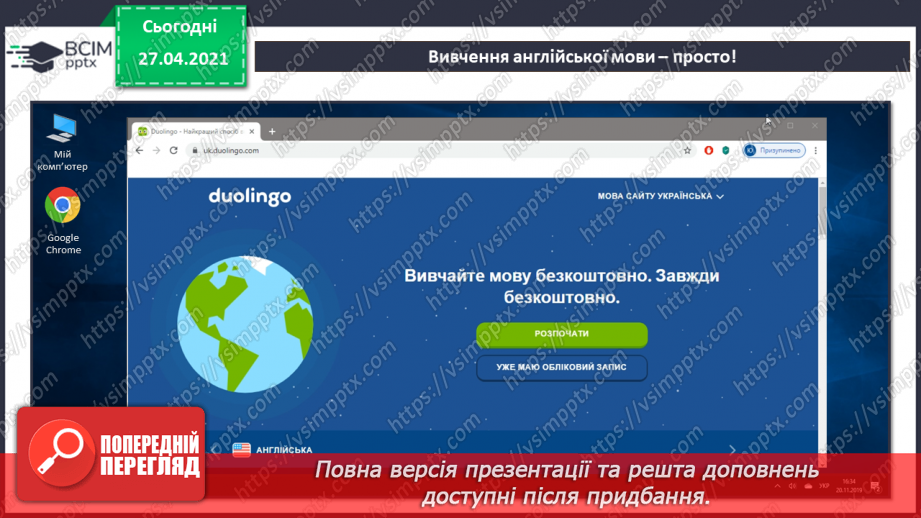The width and height of the screenshot is (921, 518).
Task: Click the green РОЗПОЧАТИ button
Action: point(562,334)
